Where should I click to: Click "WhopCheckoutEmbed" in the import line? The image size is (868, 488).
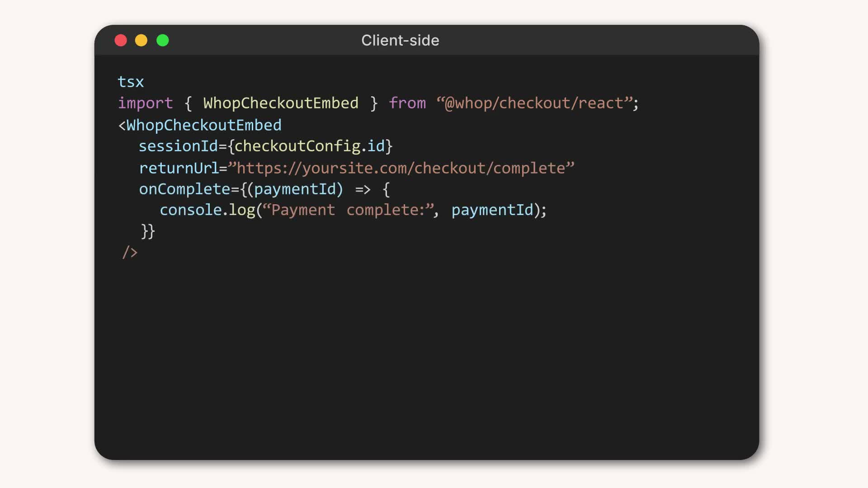coord(281,103)
